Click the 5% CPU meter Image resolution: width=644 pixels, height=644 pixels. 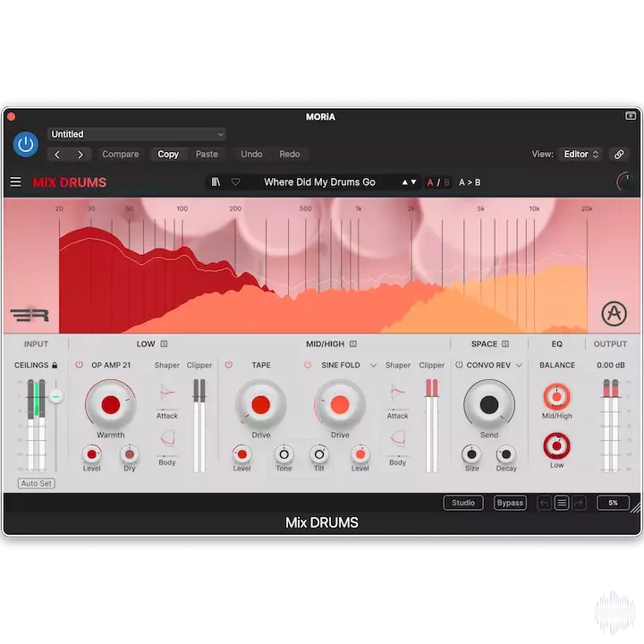tap(613, 503)
